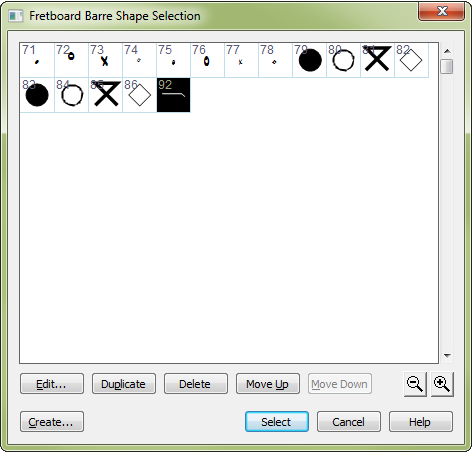Choose shape 81 large X symbol

tap(377, 60)
